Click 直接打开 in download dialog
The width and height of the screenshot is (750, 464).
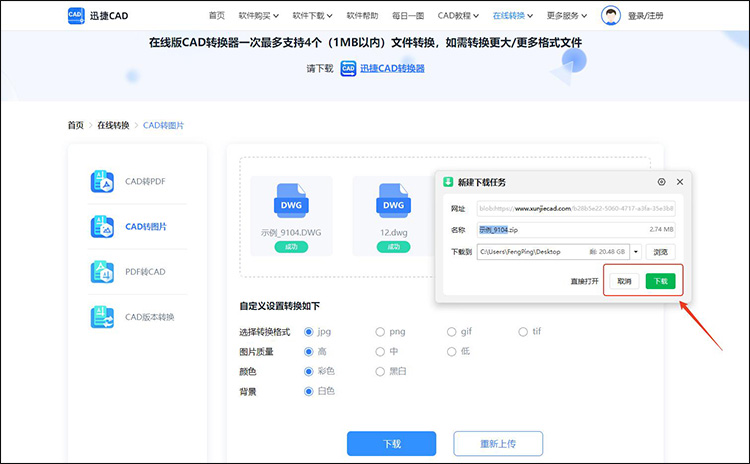584,281
